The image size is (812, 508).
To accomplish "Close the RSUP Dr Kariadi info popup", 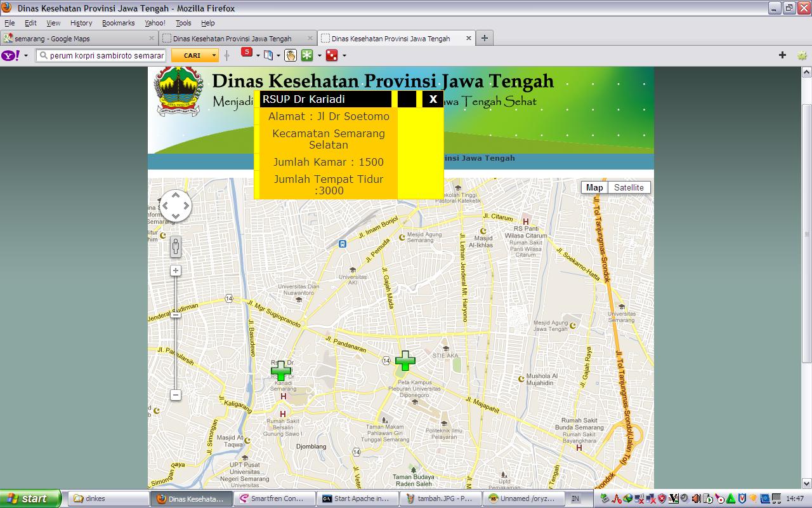I will [433, 99].
